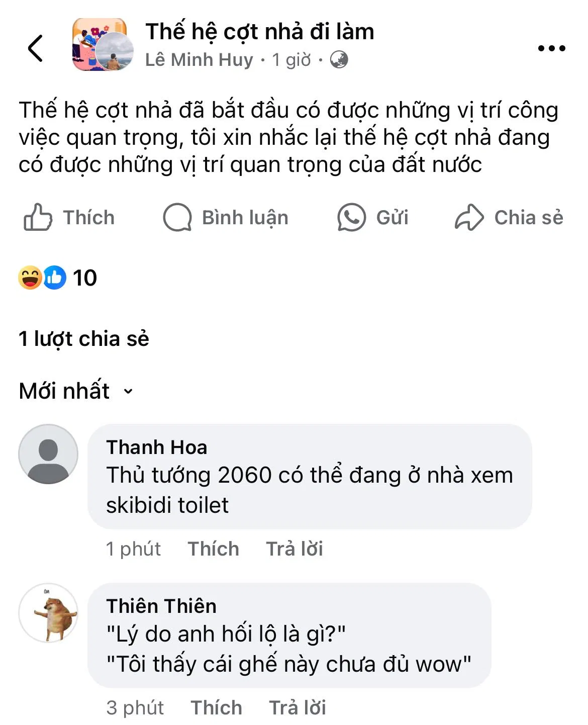Click the Chia sẻ share icon
The width and height of the screenshot is (588, 725).
(x=468, y=217)
